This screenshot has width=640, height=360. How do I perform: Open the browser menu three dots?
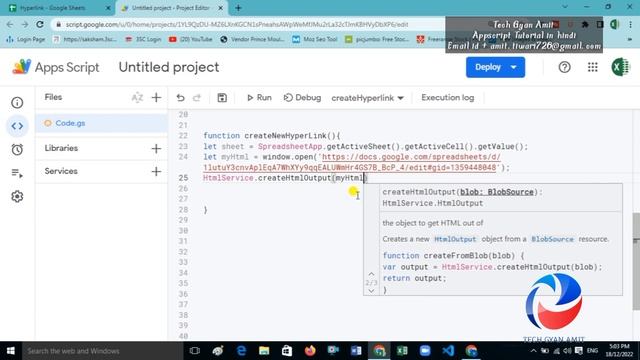tap(630, 24)
